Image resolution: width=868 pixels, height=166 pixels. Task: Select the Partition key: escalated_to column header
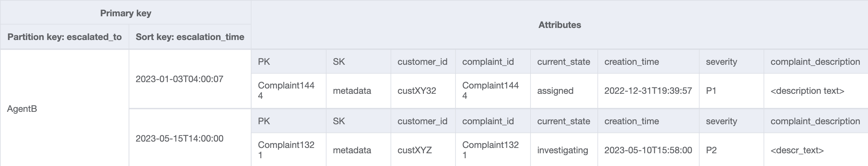coord(64,37)
